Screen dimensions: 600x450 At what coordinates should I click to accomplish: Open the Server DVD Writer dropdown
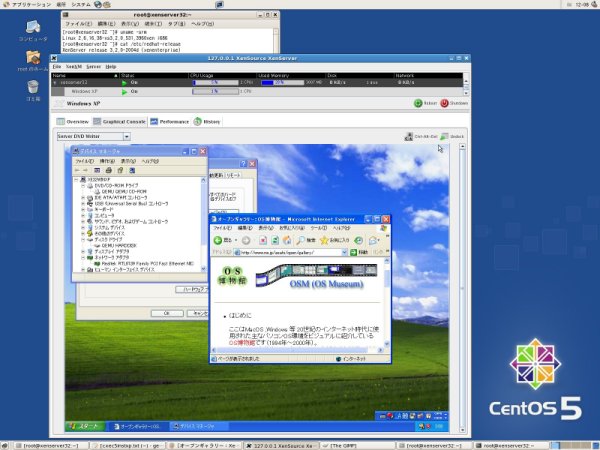(127, 137)
